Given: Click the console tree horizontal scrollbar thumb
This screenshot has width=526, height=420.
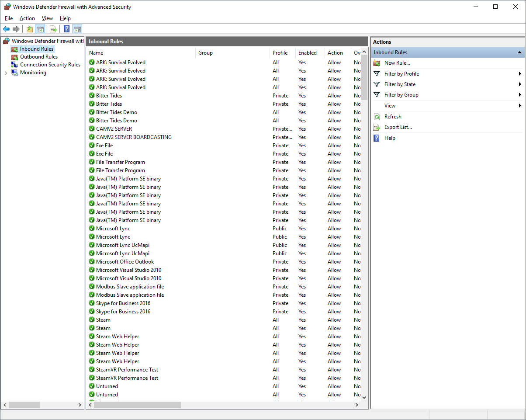Looking at the screenshot, I should coord(24,405).
